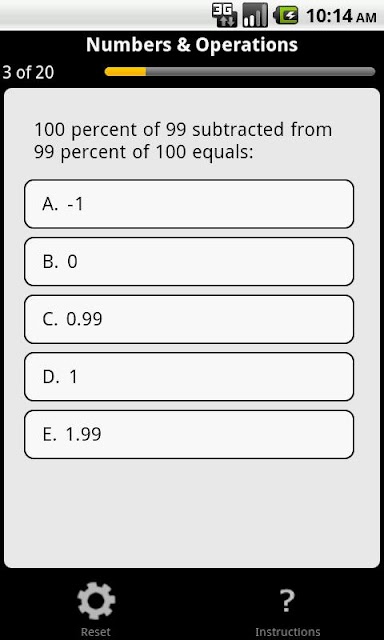Screen dimensions: 384x640
Task: Tap the Instructions label text
Action: tap(288, 632)
